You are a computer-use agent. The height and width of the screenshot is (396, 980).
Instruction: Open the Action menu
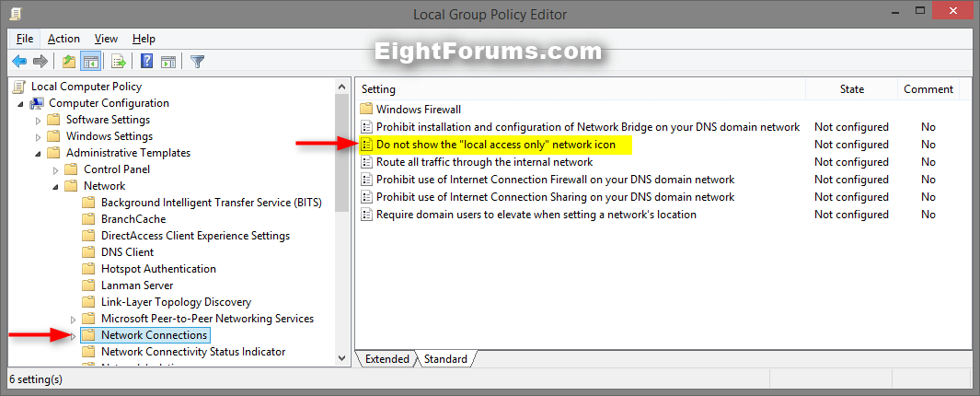(x=63, y=39)
